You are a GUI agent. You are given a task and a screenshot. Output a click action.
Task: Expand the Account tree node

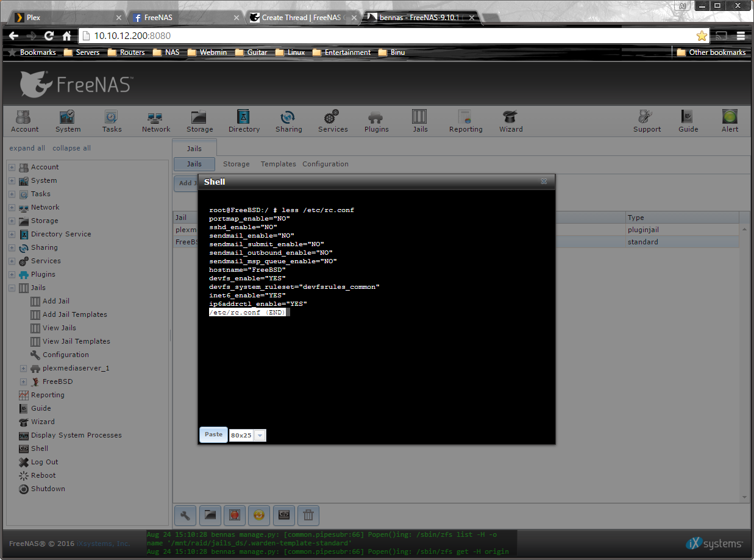(12, 167)
